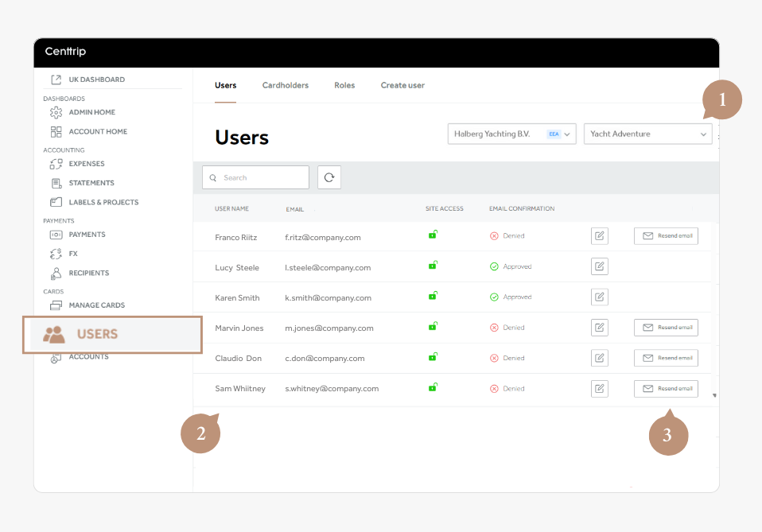Edit user Marvin Jones

click(599, 328)
